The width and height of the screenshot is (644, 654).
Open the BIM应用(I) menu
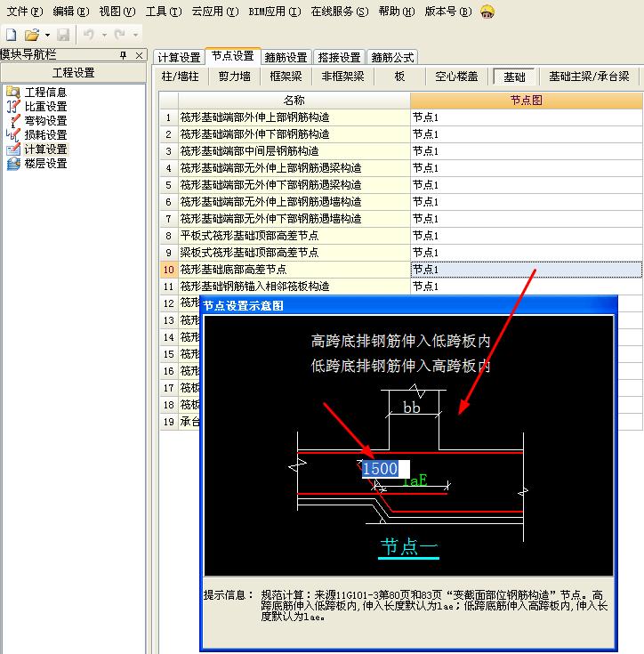[x=275, y=12]
